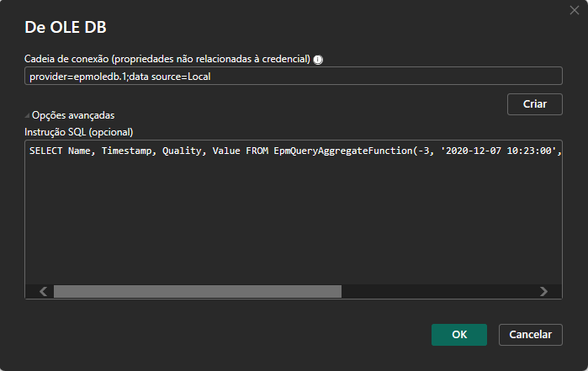The image size is (588, 371).
Task: Collapse the Opções avançadas triangle
Action: 27,115
